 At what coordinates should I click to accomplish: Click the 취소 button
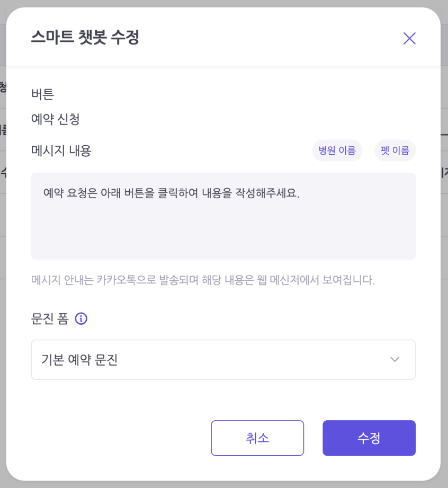(x=257, y=438)
